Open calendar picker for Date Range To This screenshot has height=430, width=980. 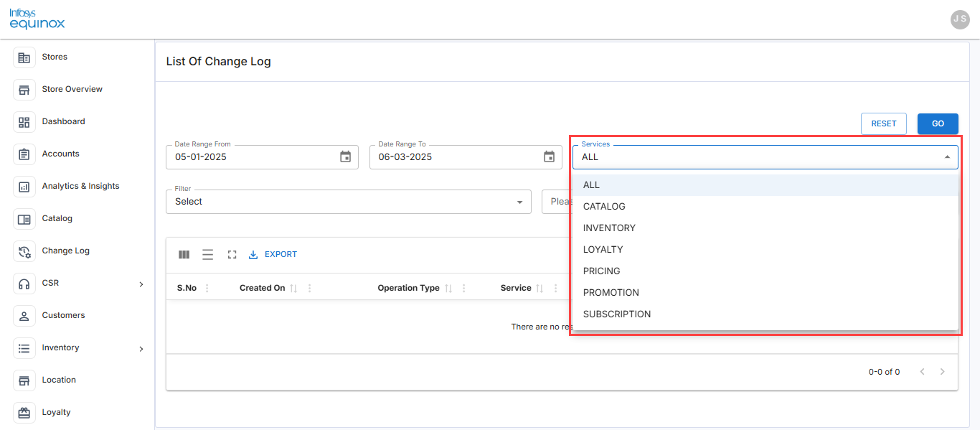tap(549, 156)
